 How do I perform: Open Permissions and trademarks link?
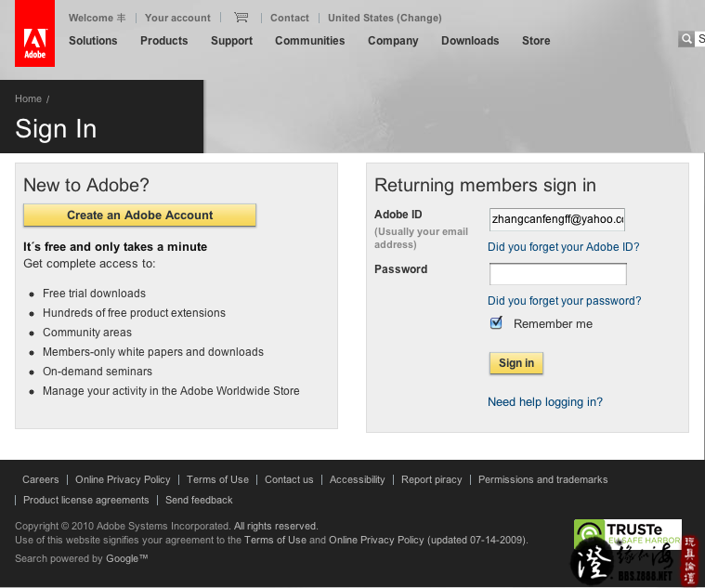(542, 479)
